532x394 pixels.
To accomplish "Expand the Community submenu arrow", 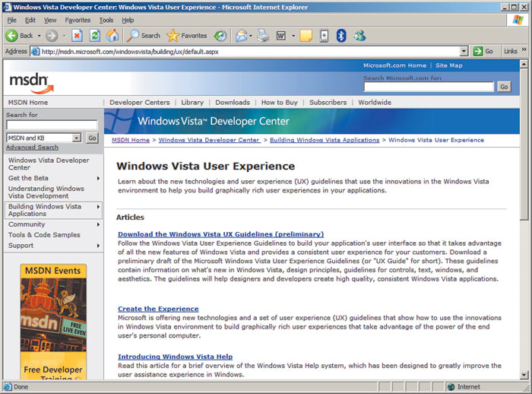I will (98, 224).
